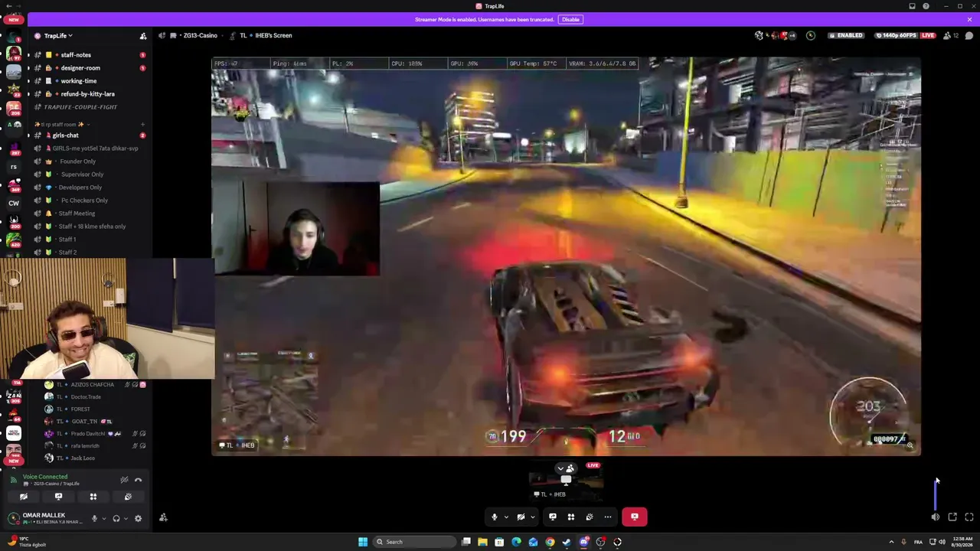Open activities launcher in voice panel

(93, 497)
